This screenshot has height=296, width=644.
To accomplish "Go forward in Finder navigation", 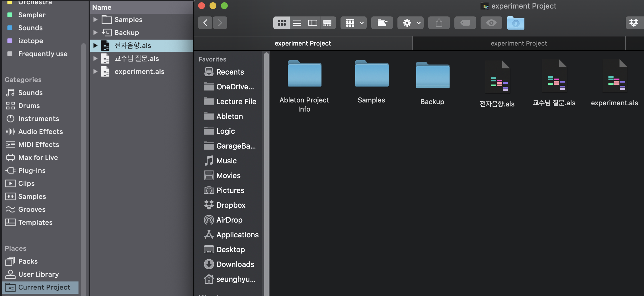I will [220, 23].
